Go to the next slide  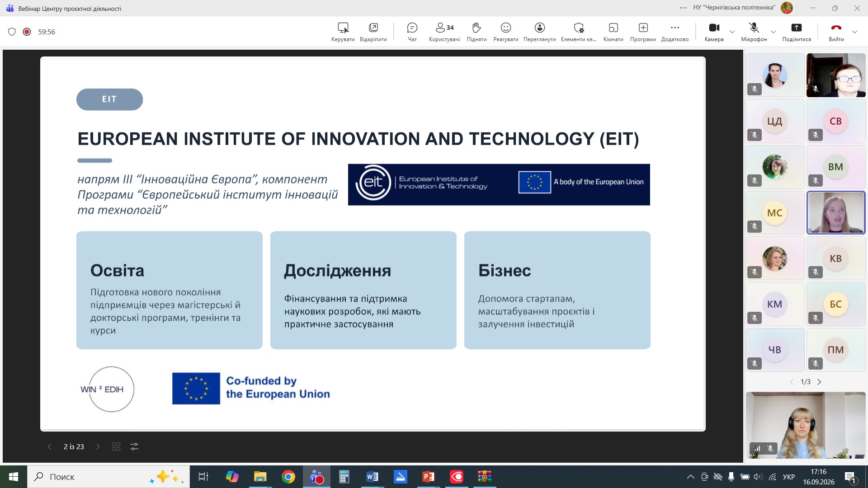point(98,446)
